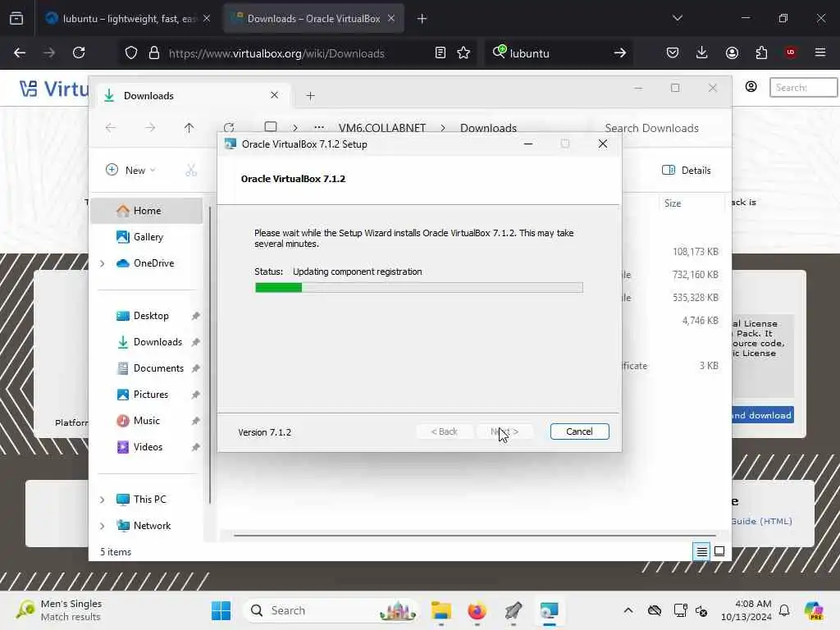The height and width of the screenshot is (630, 840).
Task: Click the taskbar Search box
Action: 331,610
